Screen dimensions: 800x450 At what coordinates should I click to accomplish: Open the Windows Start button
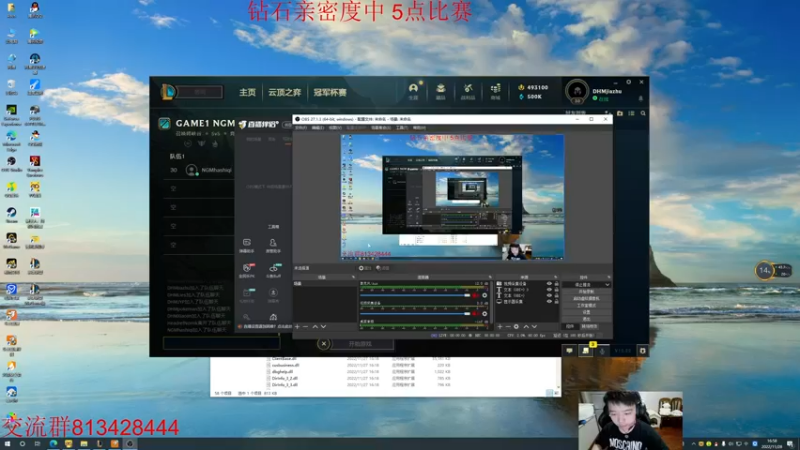click(7, 444)
